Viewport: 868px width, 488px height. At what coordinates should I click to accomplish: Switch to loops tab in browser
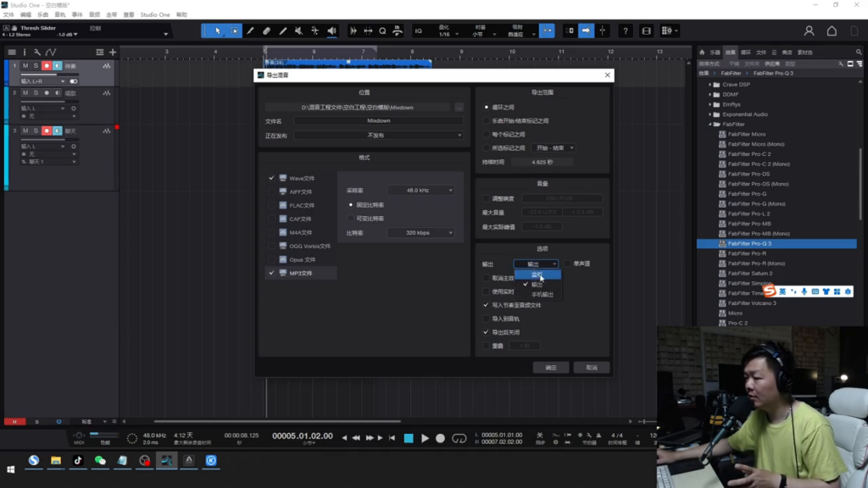point(746,53)
